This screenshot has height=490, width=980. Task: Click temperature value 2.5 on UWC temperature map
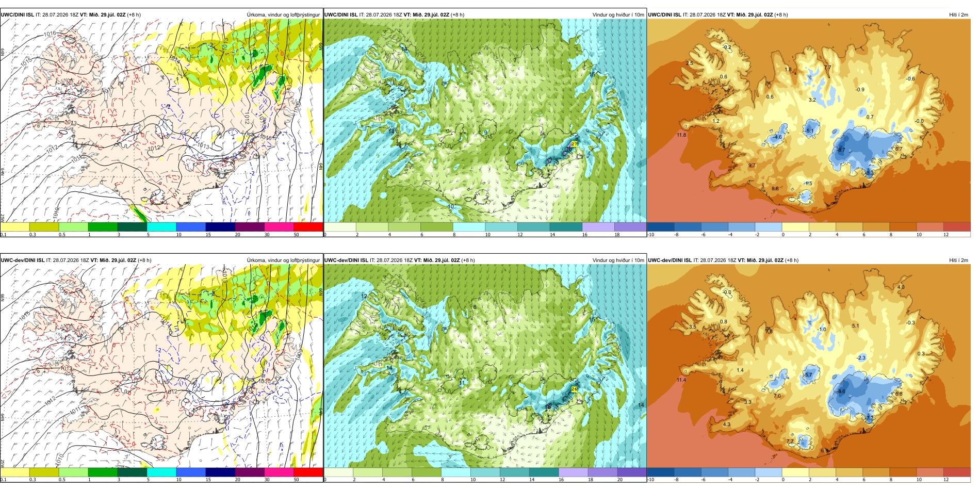tap(690, 63)
